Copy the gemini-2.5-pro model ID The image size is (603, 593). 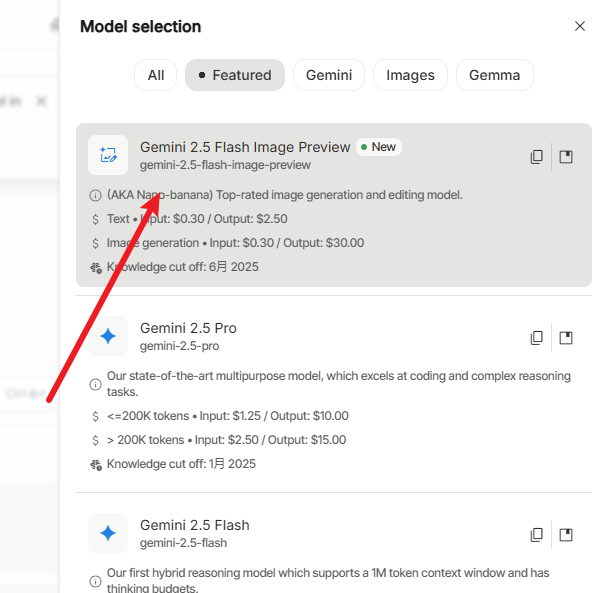(536, 338)
